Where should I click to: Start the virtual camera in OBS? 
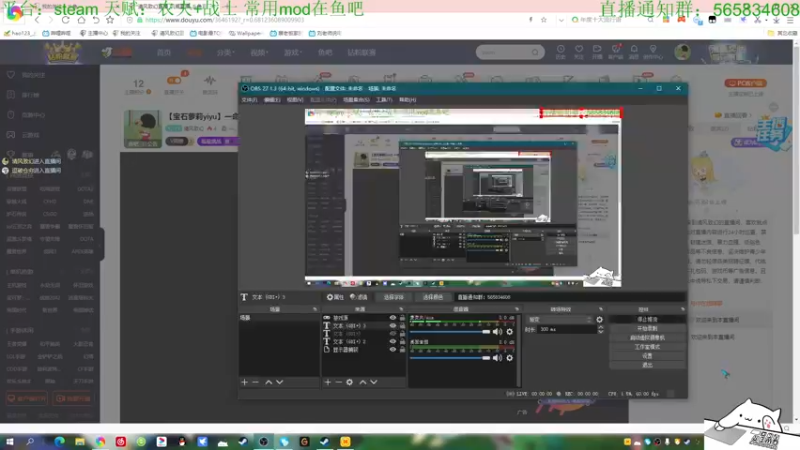pyautogui.click(x=647, y=338)
